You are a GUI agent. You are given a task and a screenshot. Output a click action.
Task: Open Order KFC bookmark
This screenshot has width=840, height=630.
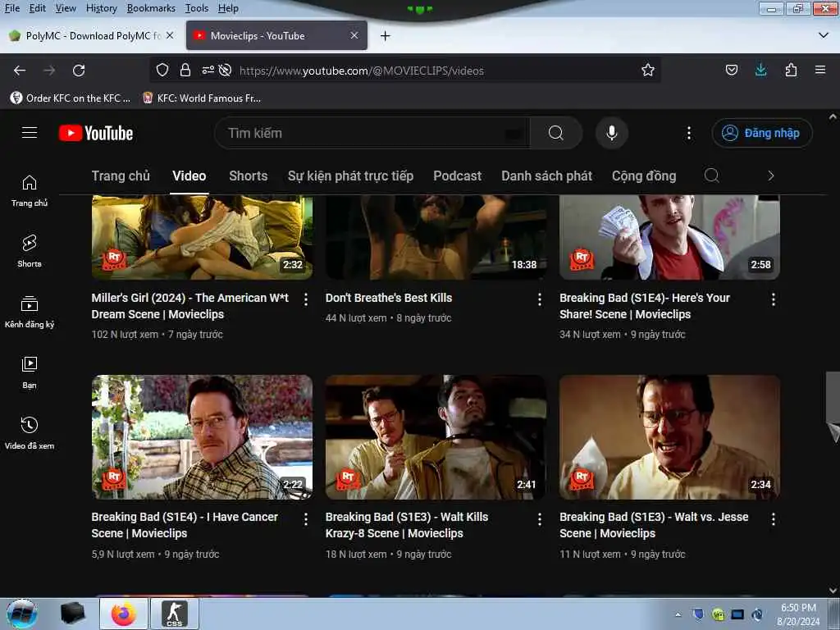[71, 98]
